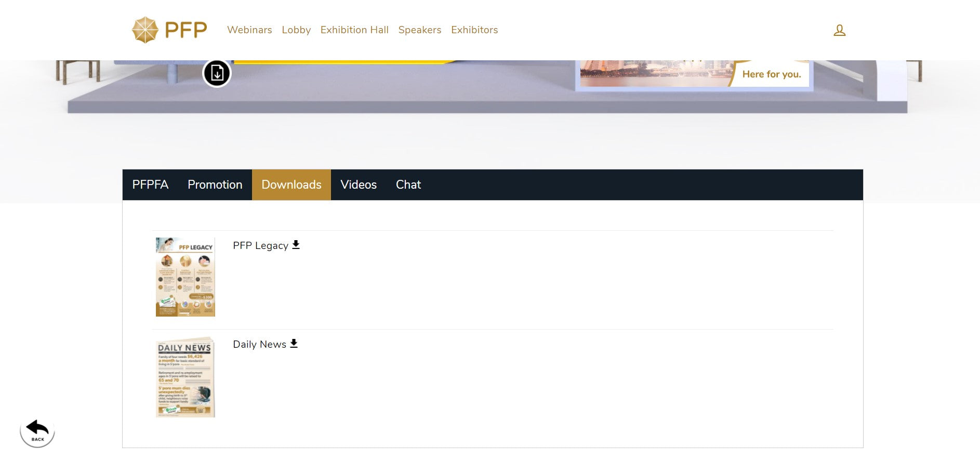This screenshot has width=980, height=472.
Task: Go to Webinars in the top navigation
Action: tap(249, 30)
